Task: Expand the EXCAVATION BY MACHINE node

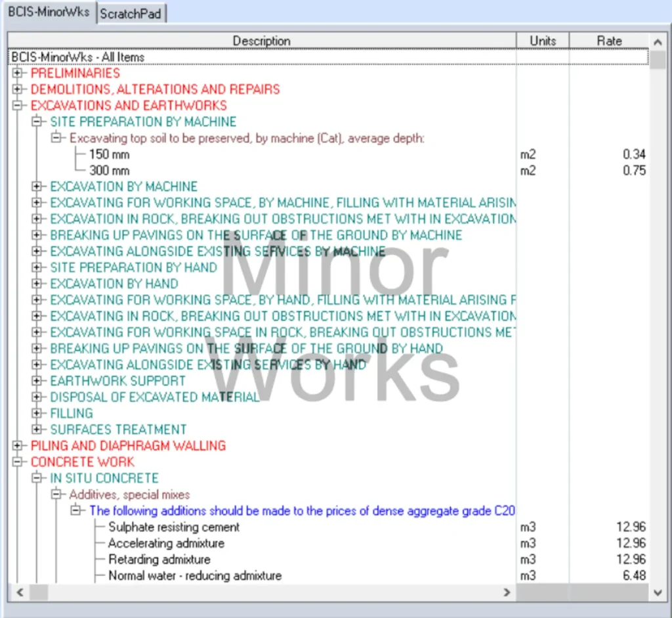Action: click(x=37, y=187)
